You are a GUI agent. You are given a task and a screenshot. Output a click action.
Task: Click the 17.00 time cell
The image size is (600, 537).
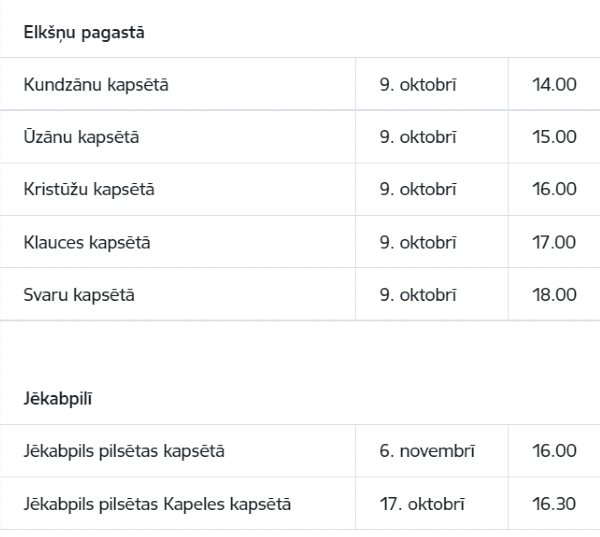coord(554,242)
